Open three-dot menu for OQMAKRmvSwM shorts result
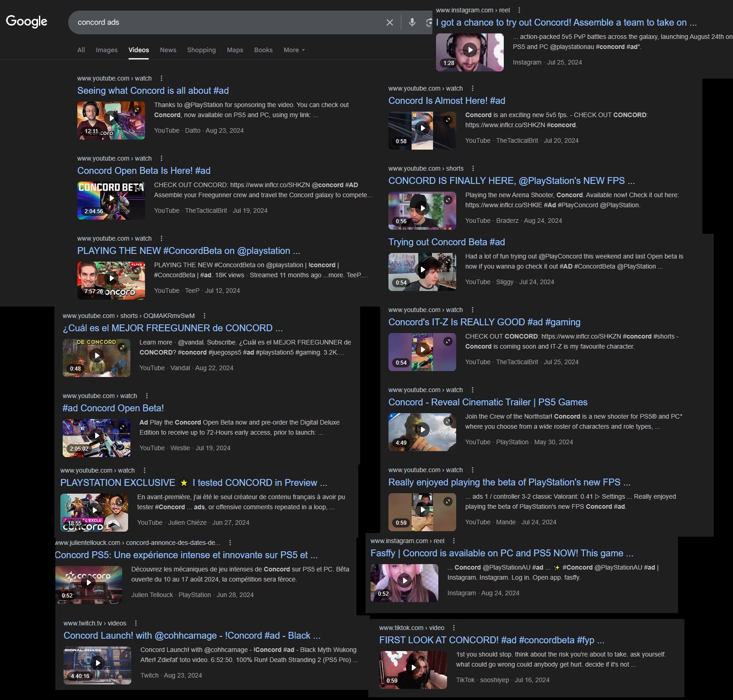 205,316
